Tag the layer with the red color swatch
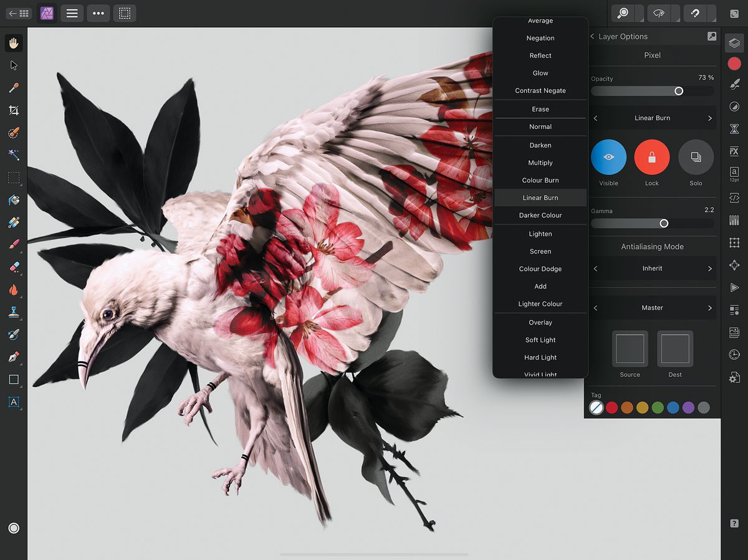The height and width of the screenshot is (560, 748). click(611, 407)
